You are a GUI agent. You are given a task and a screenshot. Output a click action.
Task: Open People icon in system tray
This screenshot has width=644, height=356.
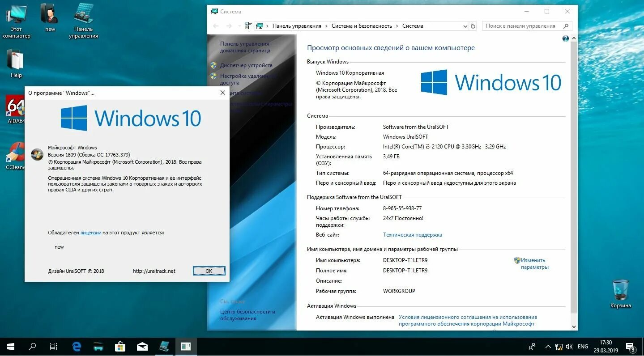tap(532, 347)
